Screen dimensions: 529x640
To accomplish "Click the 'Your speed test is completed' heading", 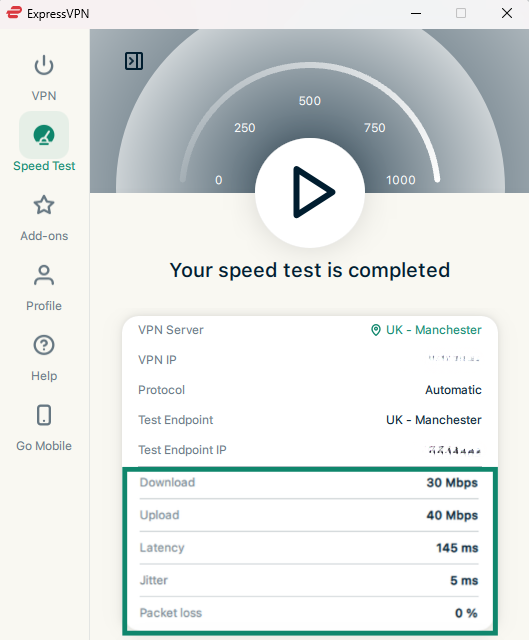I will click(310, 270).
